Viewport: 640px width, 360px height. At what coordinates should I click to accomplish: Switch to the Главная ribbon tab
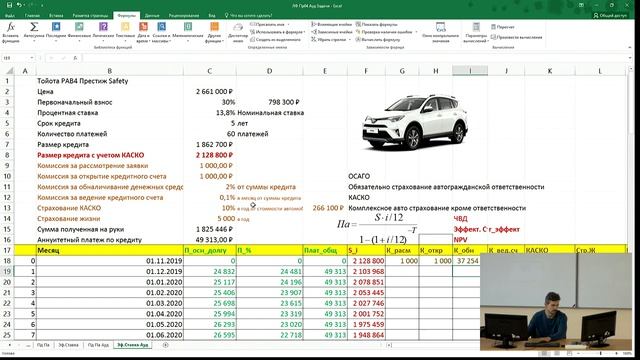32,16
